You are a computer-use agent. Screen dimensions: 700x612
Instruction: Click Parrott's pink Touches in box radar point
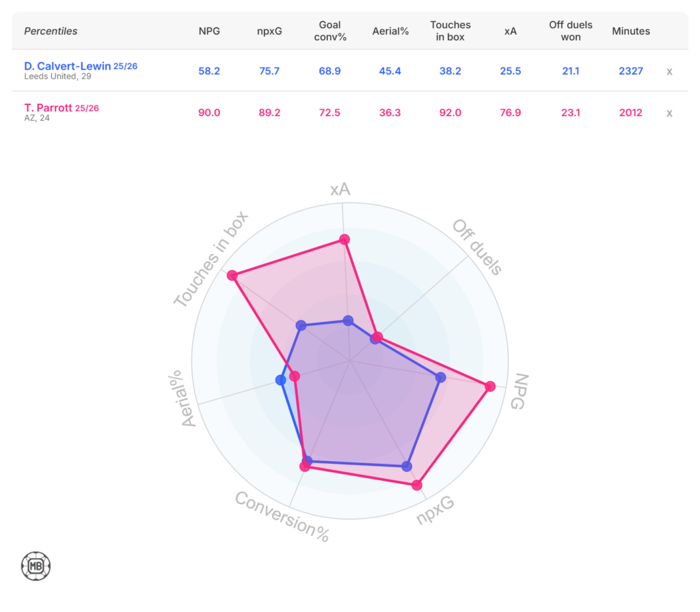(232, 275)
